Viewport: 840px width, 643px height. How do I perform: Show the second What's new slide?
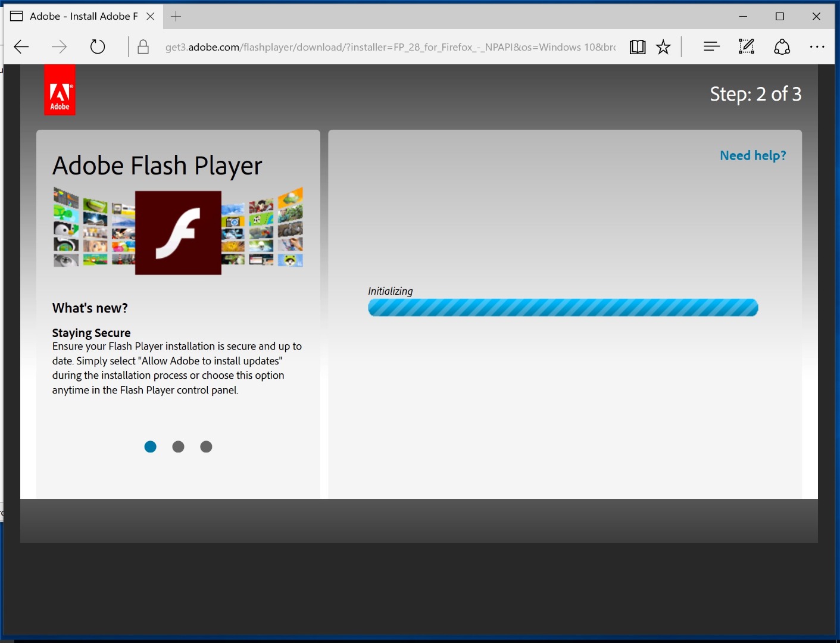tap(178, 447)
